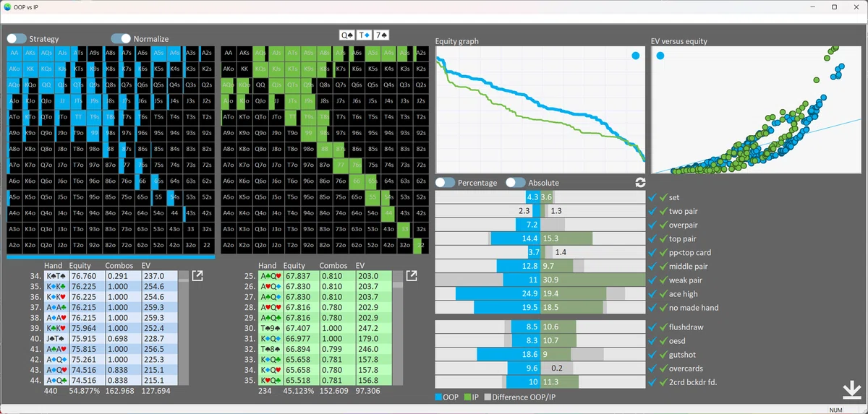This screenshot has width=868, height=414.
Task: Click the blue checkmark for oesd
Action: (x=653, y=341)
